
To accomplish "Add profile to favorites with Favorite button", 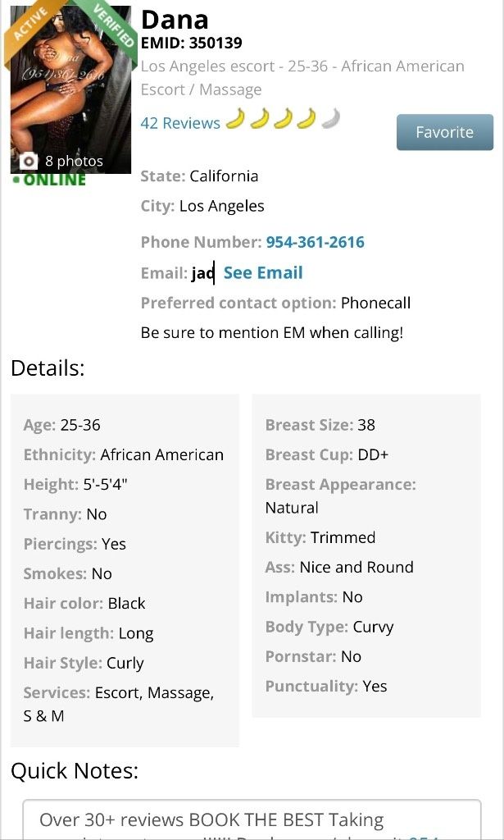I will 445,132.
